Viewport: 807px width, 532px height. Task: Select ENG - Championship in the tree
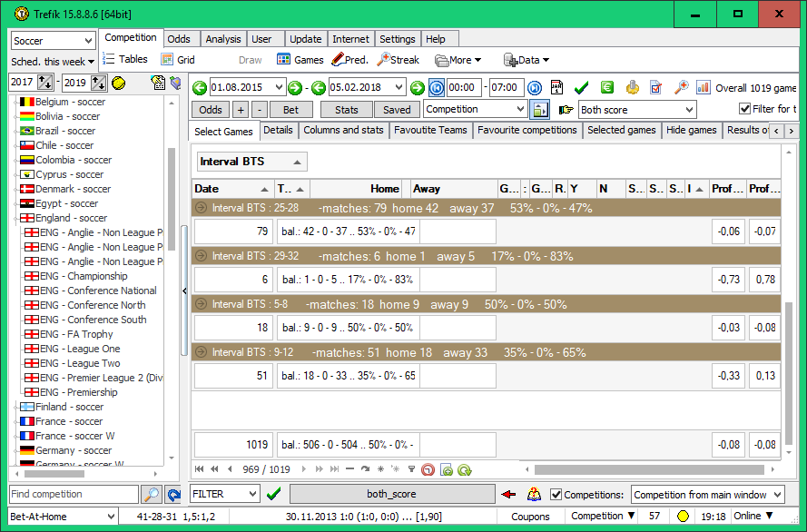click(x=84, y=276)
